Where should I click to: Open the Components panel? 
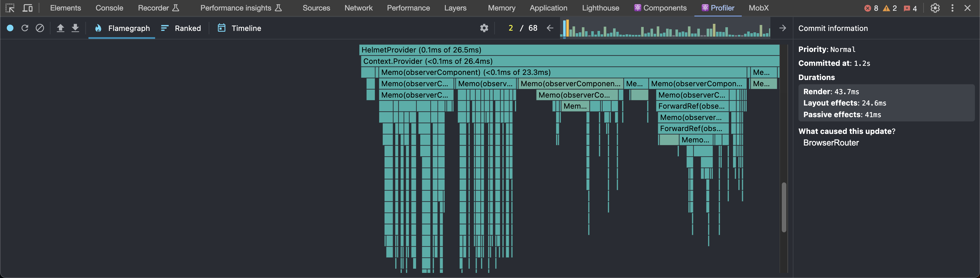click(x=660, y=8)
